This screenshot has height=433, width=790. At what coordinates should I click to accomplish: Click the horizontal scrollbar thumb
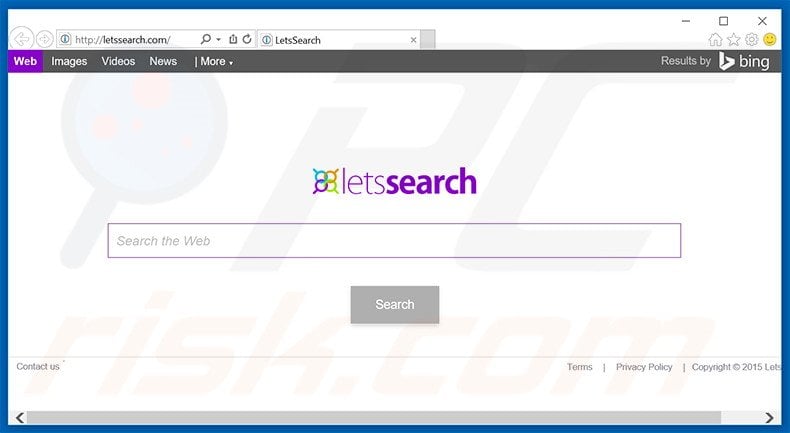[x=374, y=417]
